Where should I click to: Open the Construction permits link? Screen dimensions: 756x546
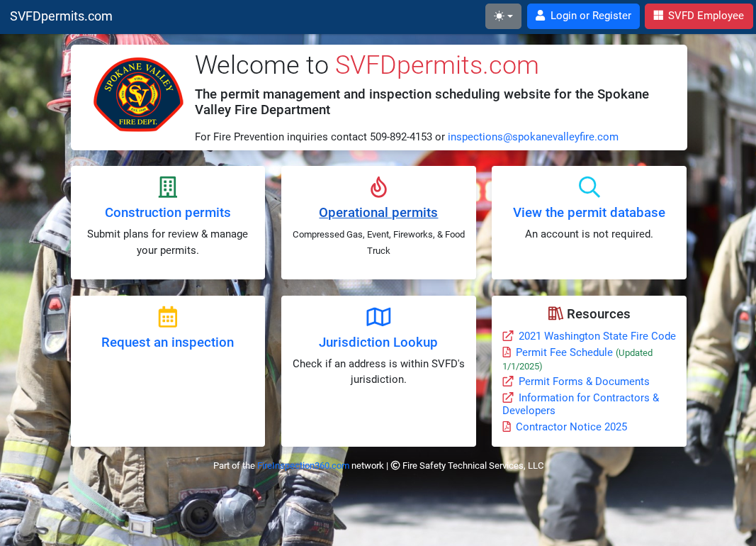click(168, 213)
